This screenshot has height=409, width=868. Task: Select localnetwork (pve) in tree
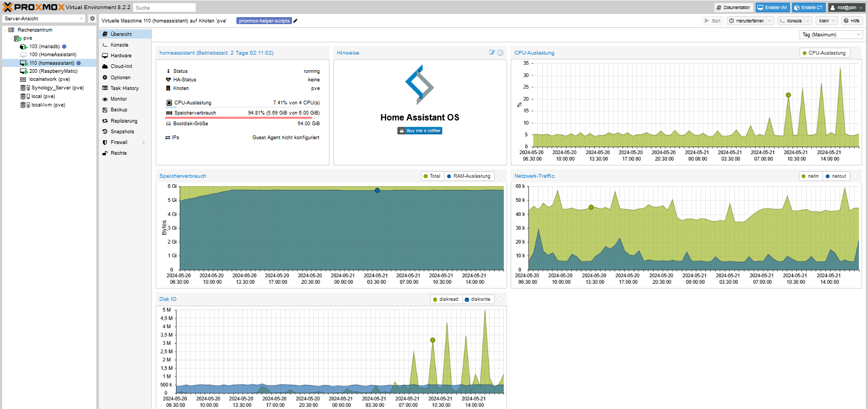click(49, 79)
